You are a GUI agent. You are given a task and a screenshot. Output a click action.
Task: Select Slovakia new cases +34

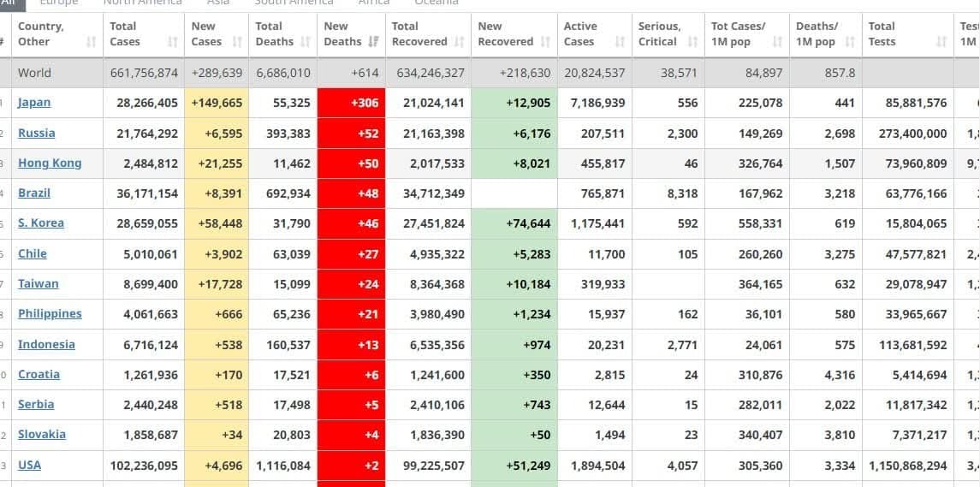[x=232, y=435]
